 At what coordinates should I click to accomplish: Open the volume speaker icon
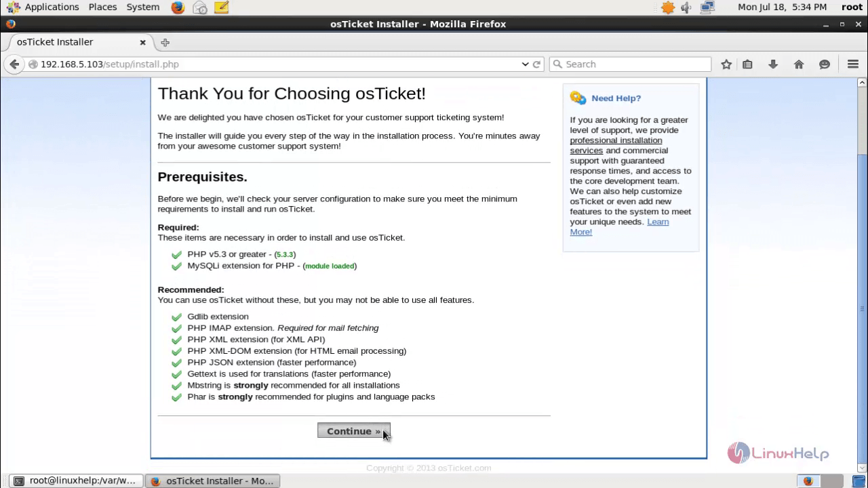[x=686, y=7]
